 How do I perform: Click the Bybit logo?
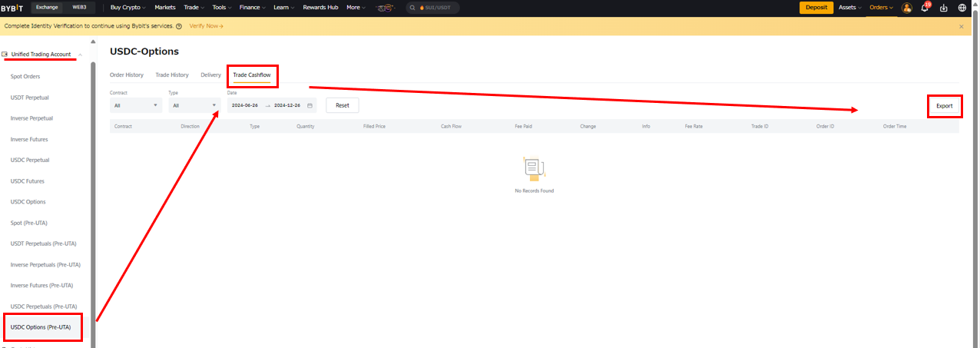pos(12,8)
